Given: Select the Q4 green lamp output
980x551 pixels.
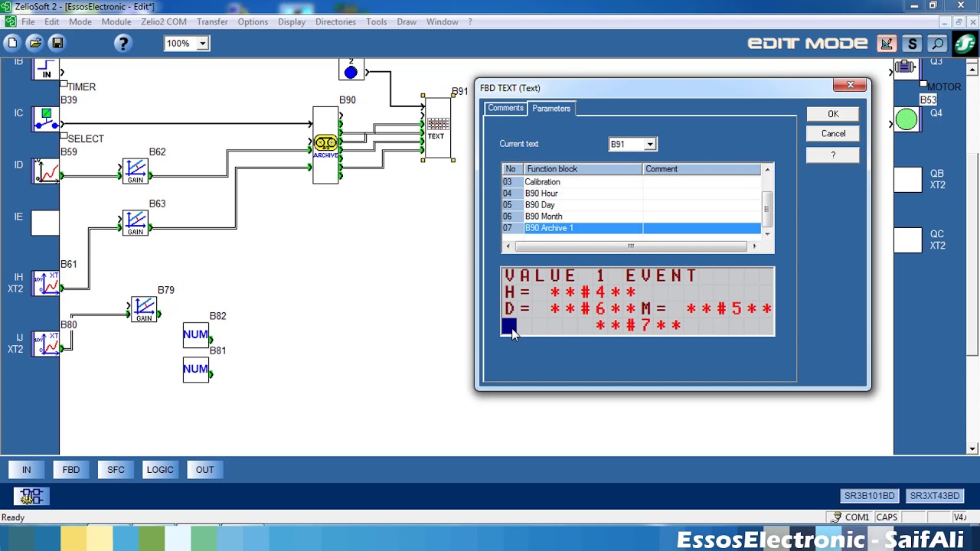Looking at the screenshot, I should [906, 119].
